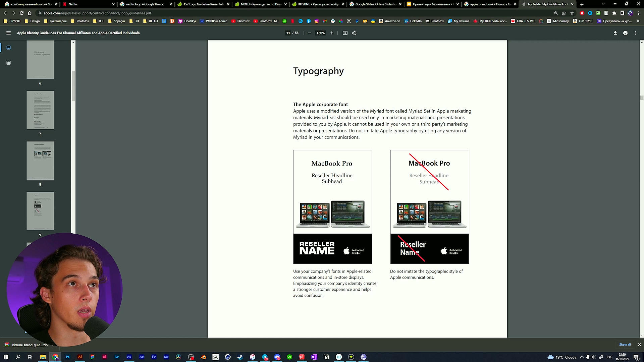Zoom out the PDF document
The height and width of the screenshot is (362, 644).
click(x=309, y=33)
